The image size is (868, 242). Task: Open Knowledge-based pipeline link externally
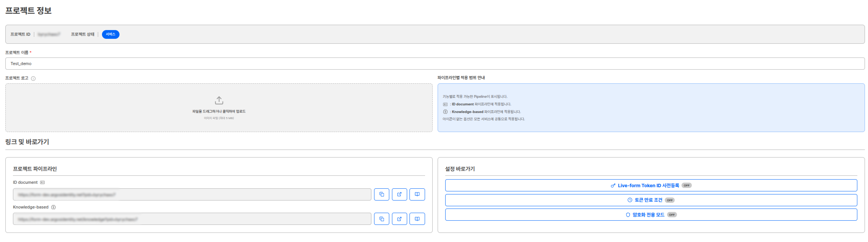coord(399,219)
